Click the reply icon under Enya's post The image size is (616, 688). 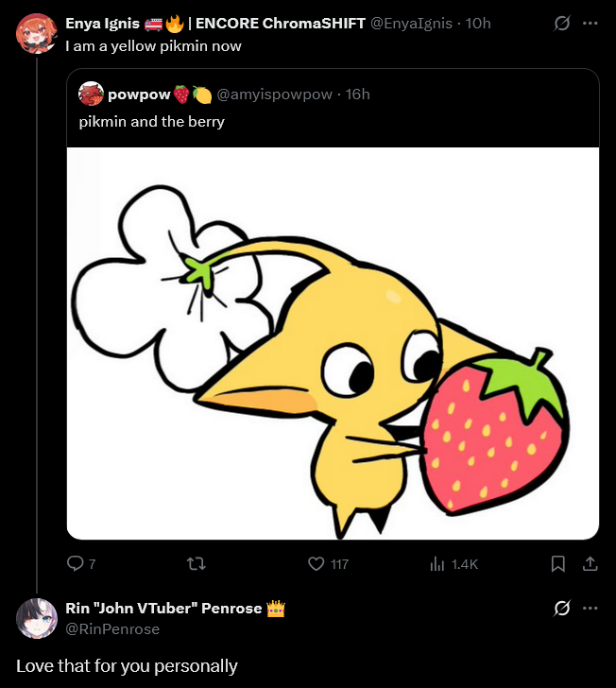(x=77, y=563)
